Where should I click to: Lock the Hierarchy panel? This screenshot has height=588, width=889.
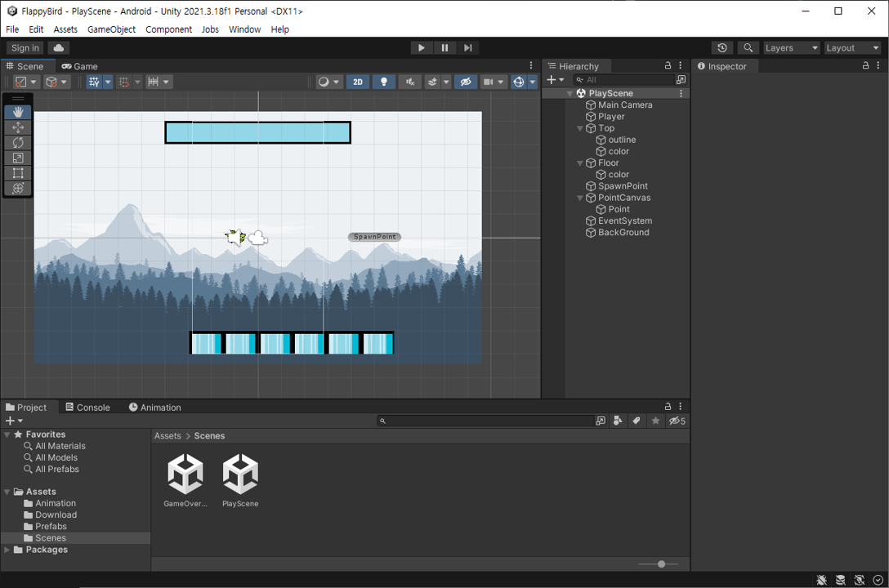[x=668, y=65]
